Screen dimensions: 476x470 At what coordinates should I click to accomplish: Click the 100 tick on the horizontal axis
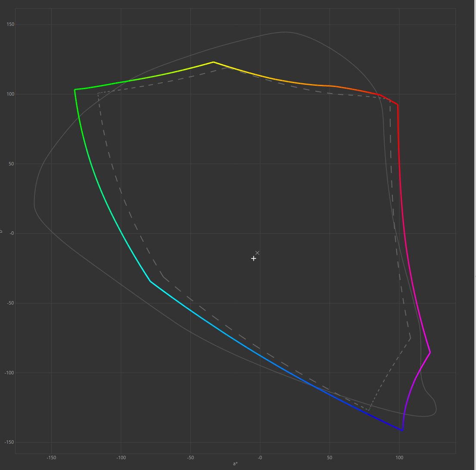coord(399,458)
